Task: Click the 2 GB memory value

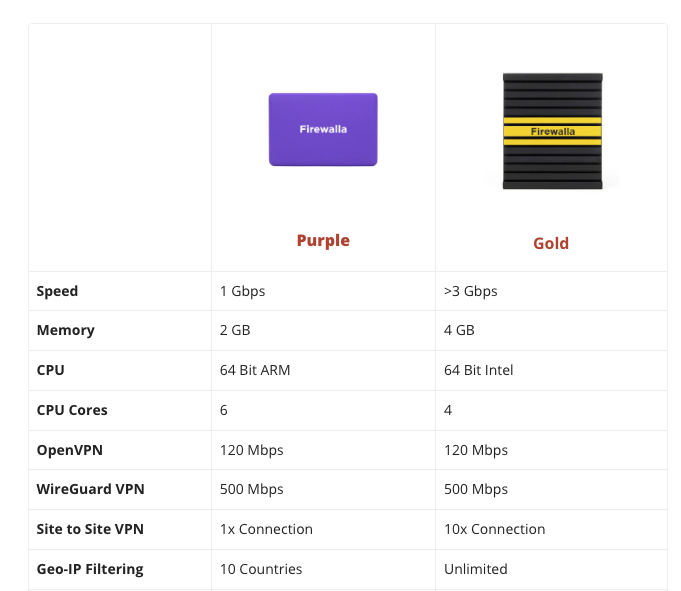Action: [x=235, y=330]
